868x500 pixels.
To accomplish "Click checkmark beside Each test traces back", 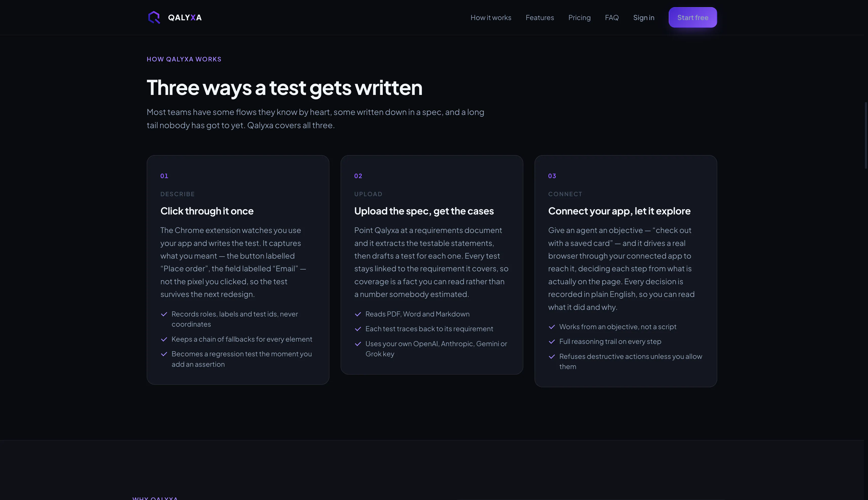I will [358, 329].
